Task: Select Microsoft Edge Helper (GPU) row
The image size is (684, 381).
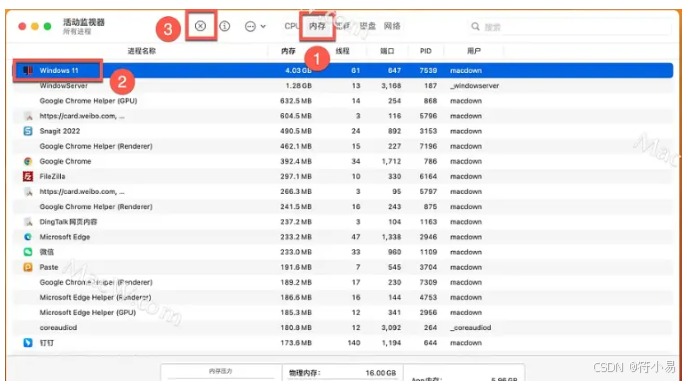Action: (342, 312)
